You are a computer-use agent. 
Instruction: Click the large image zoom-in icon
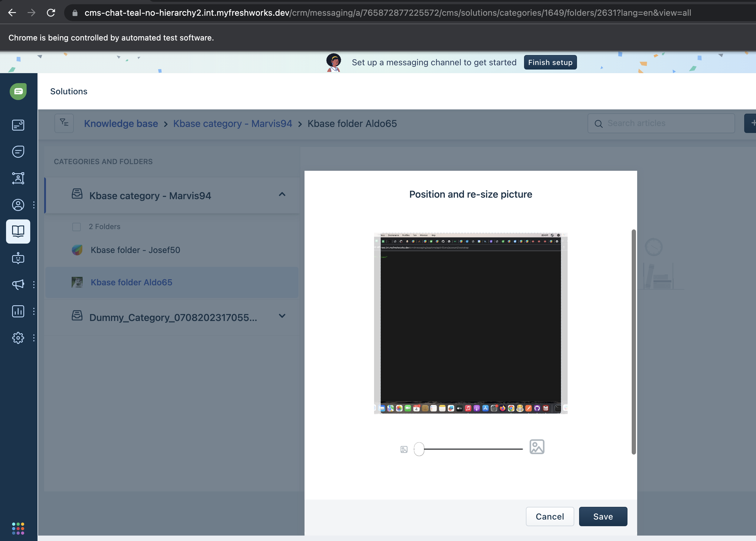click(537, 447)
